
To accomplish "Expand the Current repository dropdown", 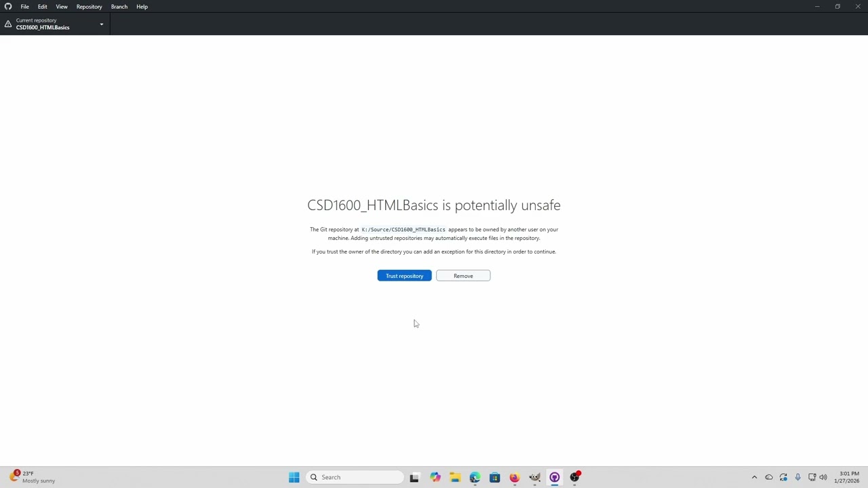I will click(x=55, y=24).
